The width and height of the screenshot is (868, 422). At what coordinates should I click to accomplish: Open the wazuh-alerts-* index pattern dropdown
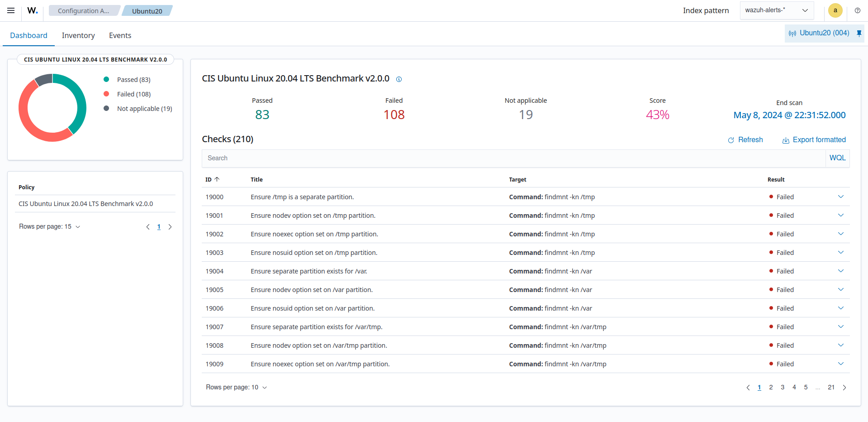point(776,10)
